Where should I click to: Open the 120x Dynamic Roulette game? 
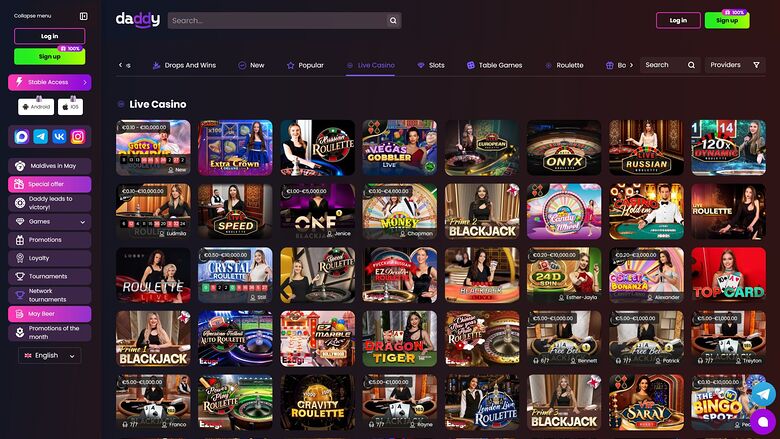coord(729,148)
